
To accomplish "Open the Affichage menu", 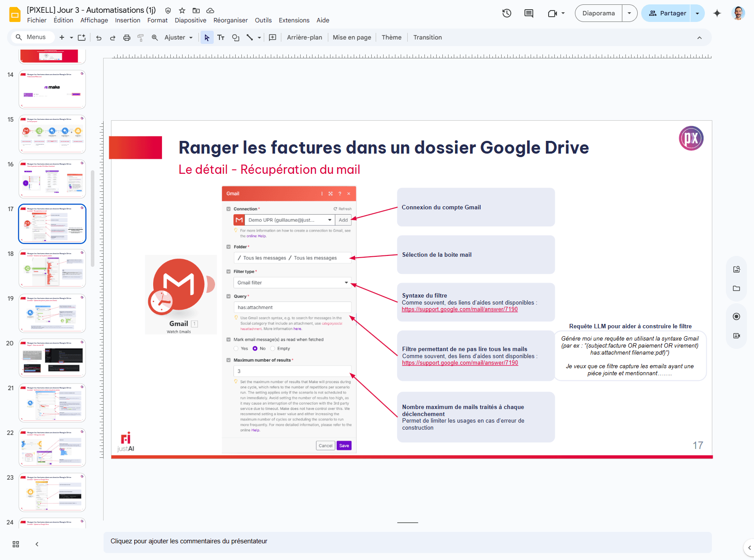I will coord(94,20).
